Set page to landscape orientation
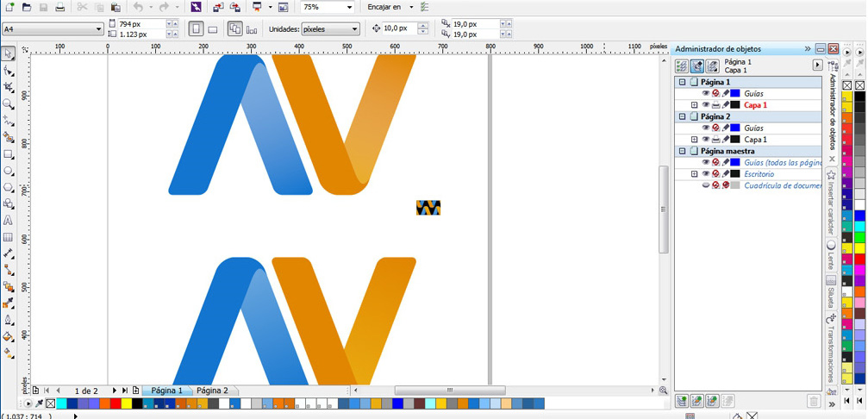Image resolution: width=868 pixels, height=419 pixels. point(213,29)
